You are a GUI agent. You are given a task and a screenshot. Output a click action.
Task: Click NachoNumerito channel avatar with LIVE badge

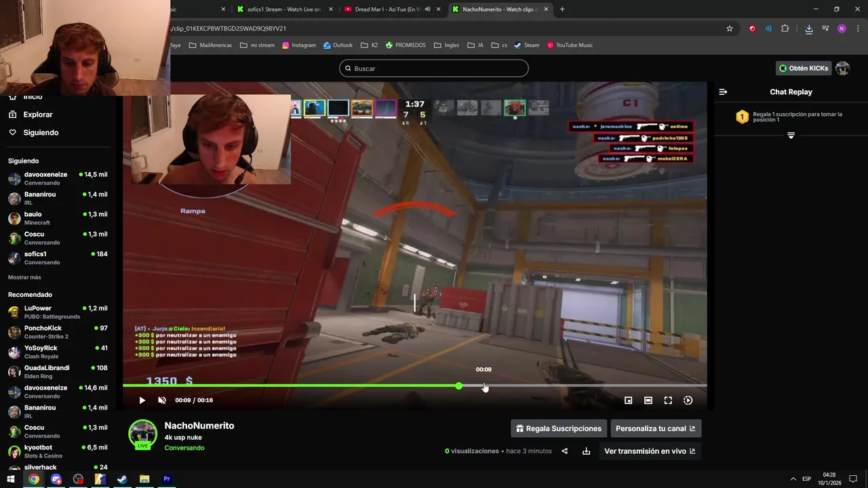tap(142, 434)
